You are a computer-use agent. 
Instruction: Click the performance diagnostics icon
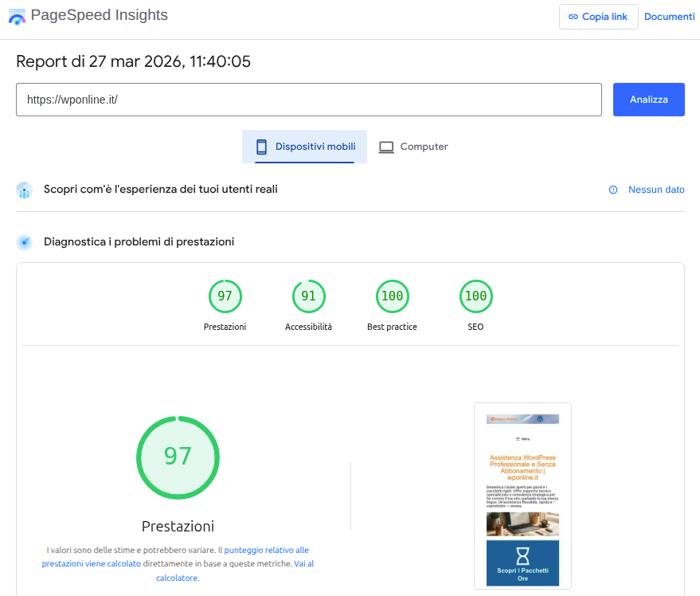pos(24,242)
